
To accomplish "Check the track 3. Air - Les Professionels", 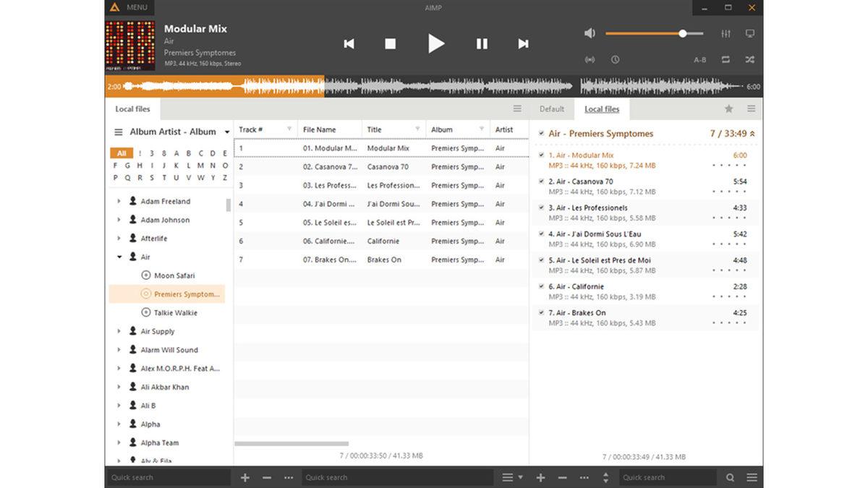I will 542,207.
